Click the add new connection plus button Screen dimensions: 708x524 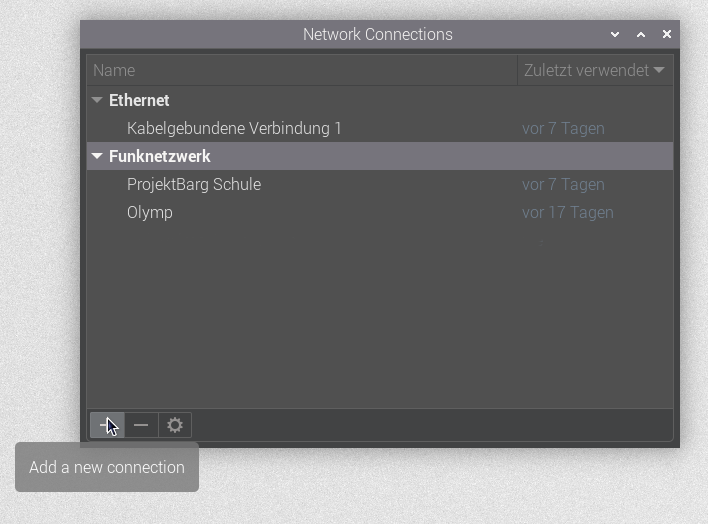[x=107, y=425]
